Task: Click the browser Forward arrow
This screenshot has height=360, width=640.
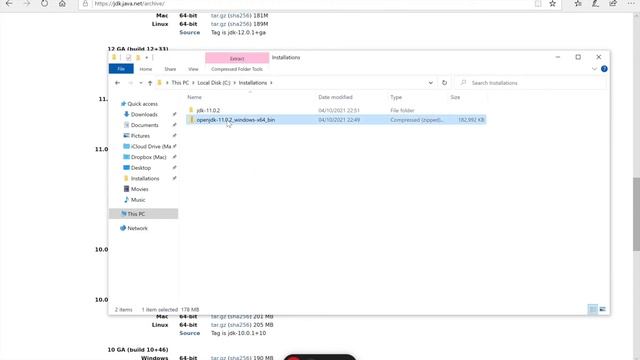Action: click(x=27, y=3)
